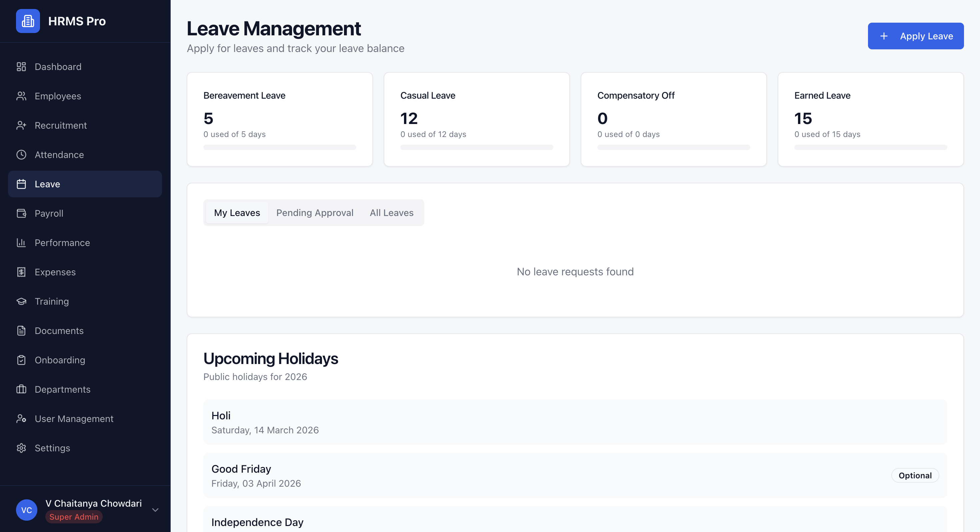
Task: Open the Onboarding section
Action: point(85,360)
